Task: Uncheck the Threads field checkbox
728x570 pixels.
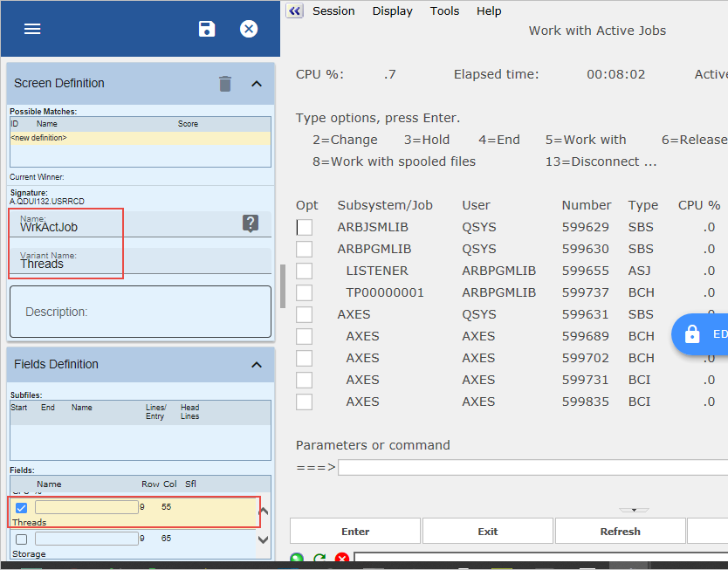Action: [x=22, y=508]
